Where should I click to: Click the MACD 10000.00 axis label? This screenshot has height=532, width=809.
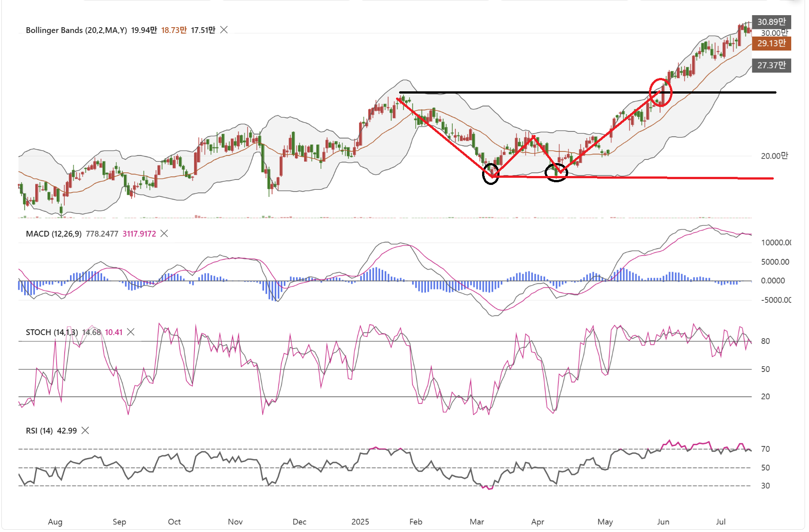point(776,242)
